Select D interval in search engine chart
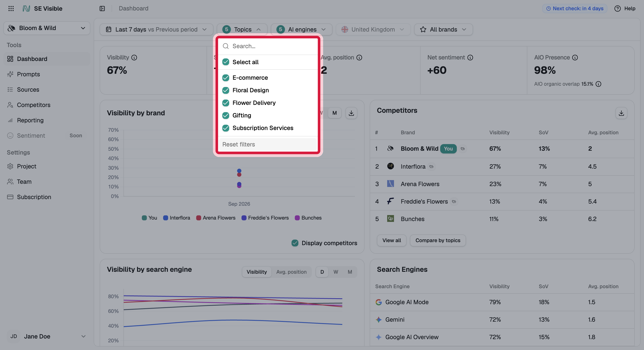 point(322,272)
